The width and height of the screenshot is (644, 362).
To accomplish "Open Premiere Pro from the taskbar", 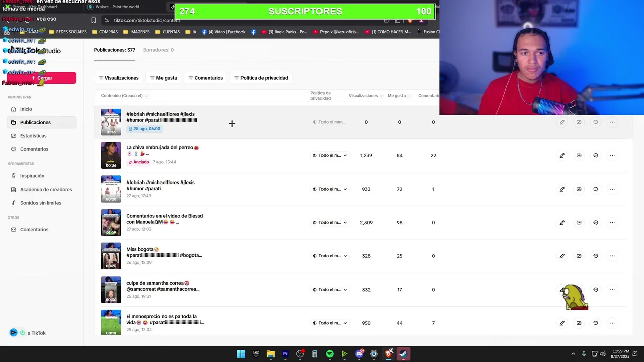I will pyautogui.click(x=285, y=354).
